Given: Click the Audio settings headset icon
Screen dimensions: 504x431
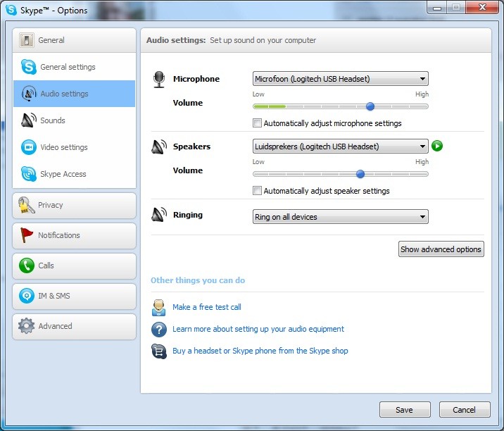Looking at the screenshot, I should (29, 94).
